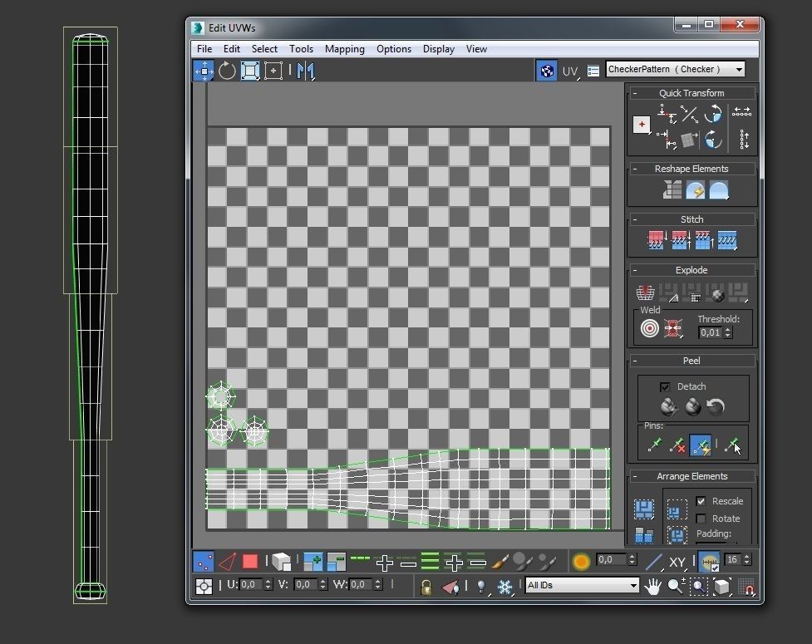Open the View menu
The height and width of the screenshot is (644, 812).
[x=476, y=49]
